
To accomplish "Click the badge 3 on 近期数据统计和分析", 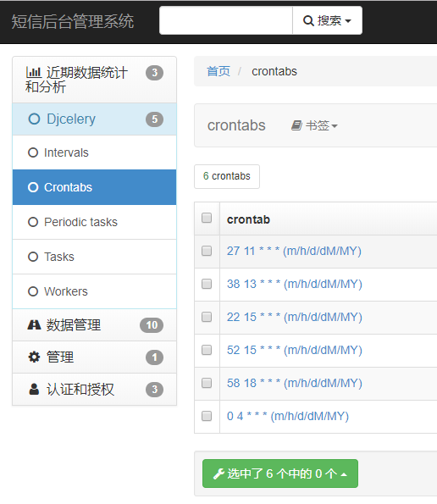I will click(x=154, y=73).
